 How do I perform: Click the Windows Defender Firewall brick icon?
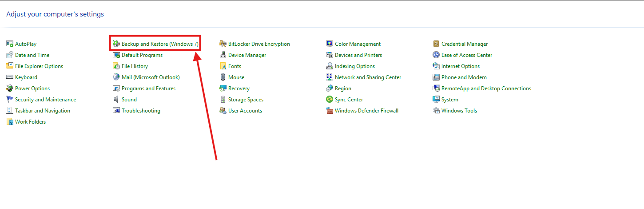click(x=330, y=111)
